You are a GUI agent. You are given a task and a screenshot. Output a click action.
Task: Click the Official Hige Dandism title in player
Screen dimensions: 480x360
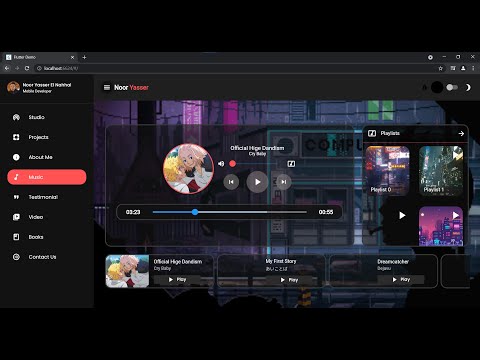tap(257, 148)
